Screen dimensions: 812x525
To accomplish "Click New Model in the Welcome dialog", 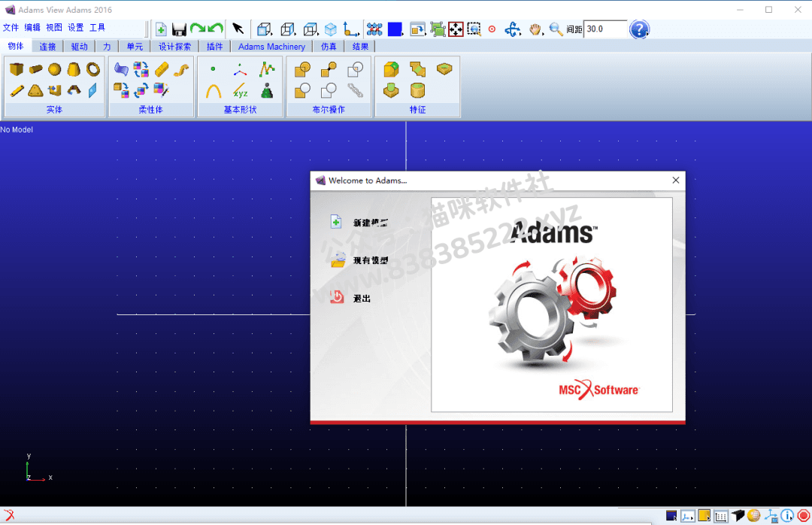I will [x=359, y=223].
